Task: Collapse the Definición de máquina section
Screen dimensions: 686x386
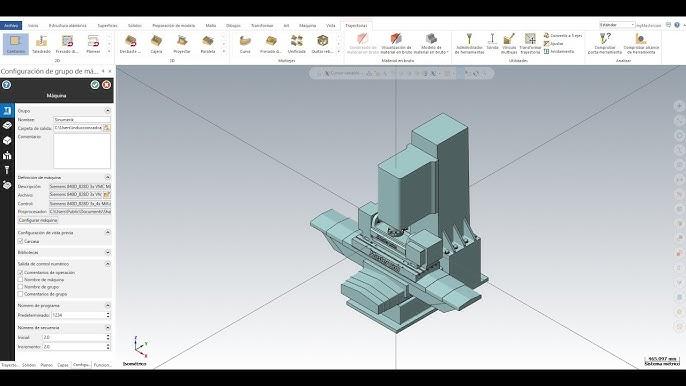Action: (x=108, y=177)
